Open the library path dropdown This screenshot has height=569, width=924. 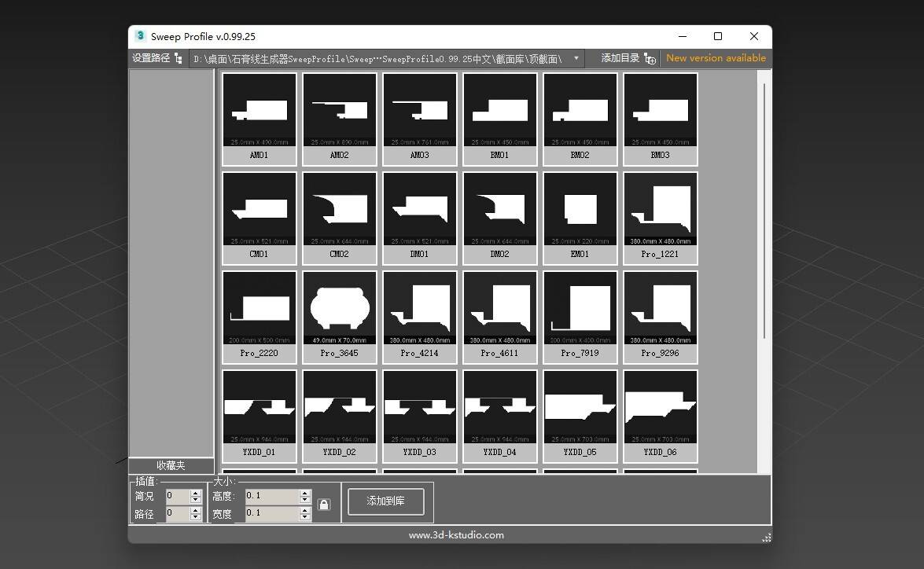[576, 59]
